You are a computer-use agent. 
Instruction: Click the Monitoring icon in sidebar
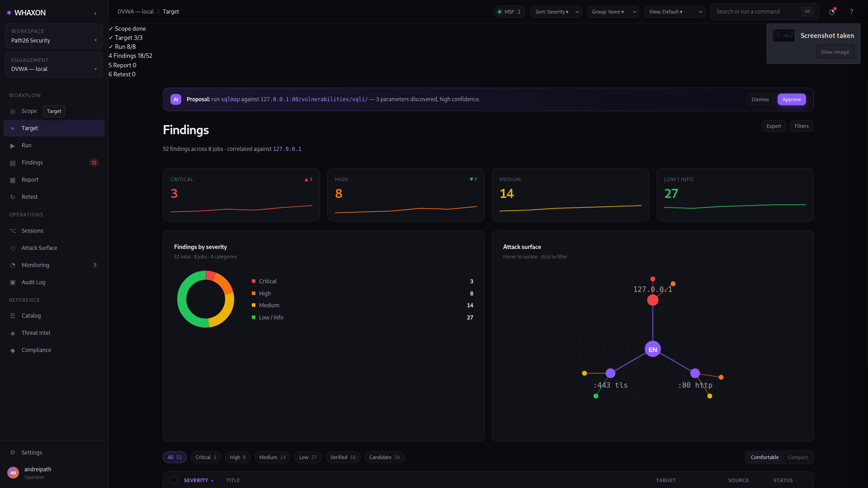13,265
